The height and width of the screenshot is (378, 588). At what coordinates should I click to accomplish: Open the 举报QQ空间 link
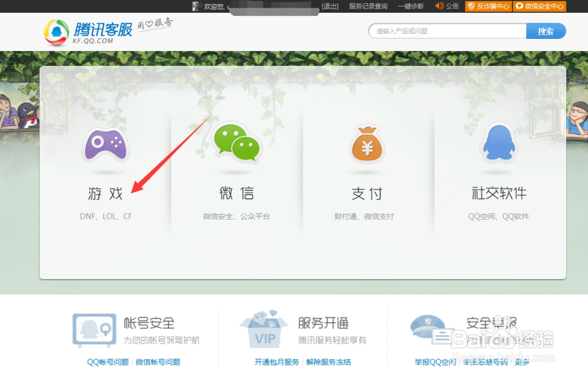click(x=435, y=362)
